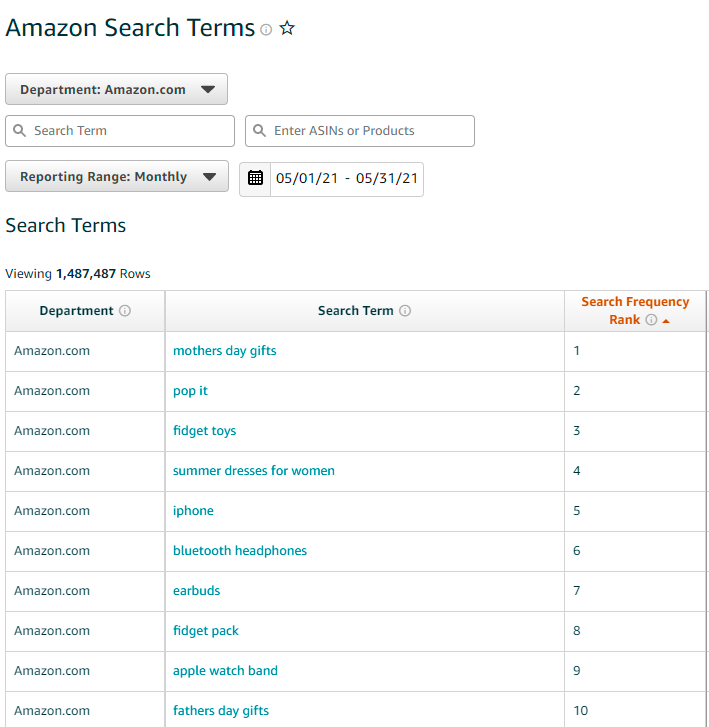The image size is (709, 727).
Task: Open the Department: Amazon.com dropdown
Action: tap(116, 89)
